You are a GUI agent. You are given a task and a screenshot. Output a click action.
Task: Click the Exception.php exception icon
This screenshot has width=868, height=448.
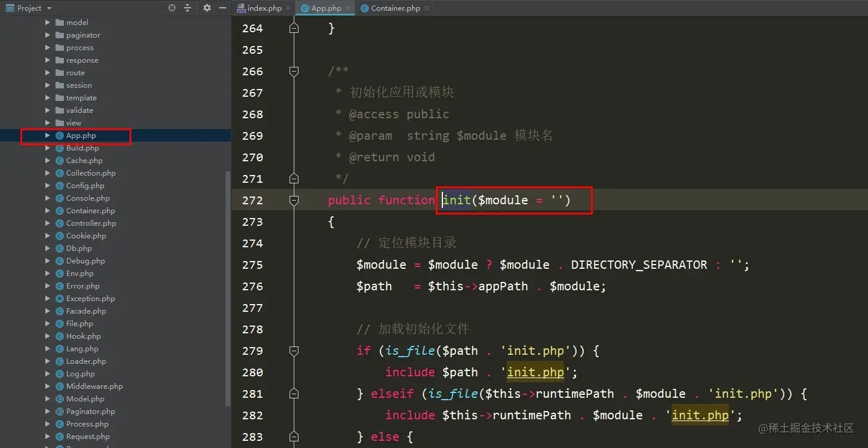pyautogui.click(x=60, y=299)
